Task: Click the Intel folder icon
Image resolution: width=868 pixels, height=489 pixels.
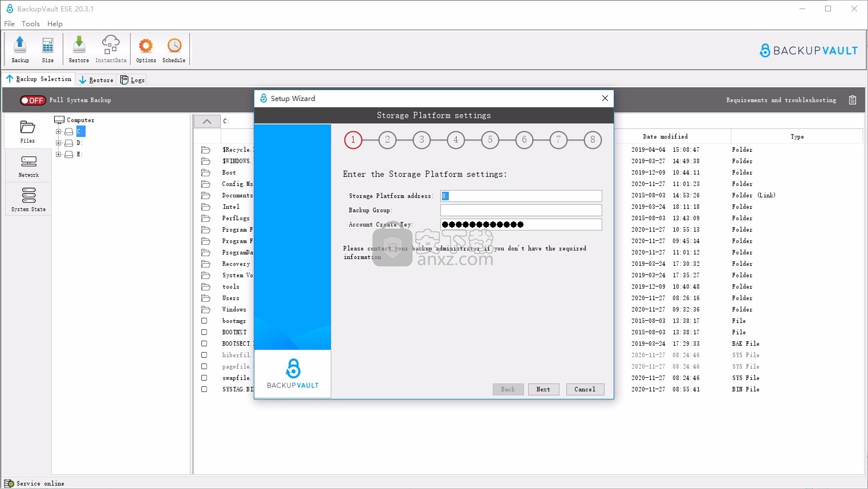Action: coord(206,207)
